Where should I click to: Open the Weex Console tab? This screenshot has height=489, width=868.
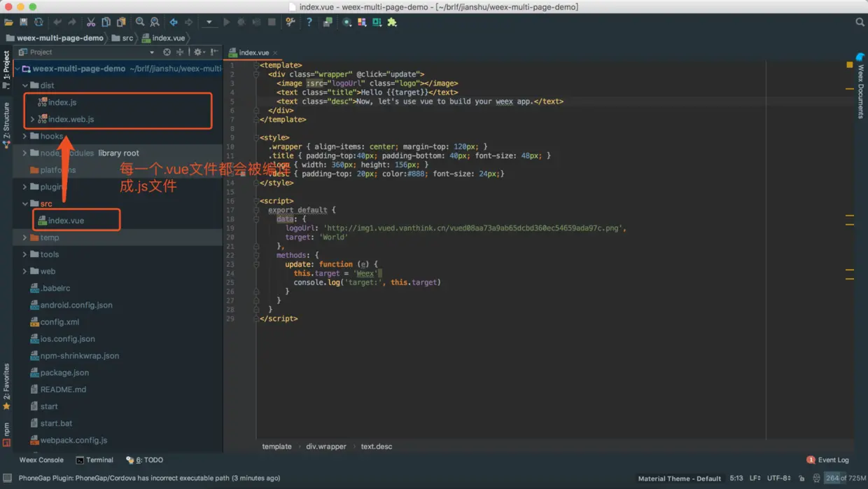click(x=41, y=460)
